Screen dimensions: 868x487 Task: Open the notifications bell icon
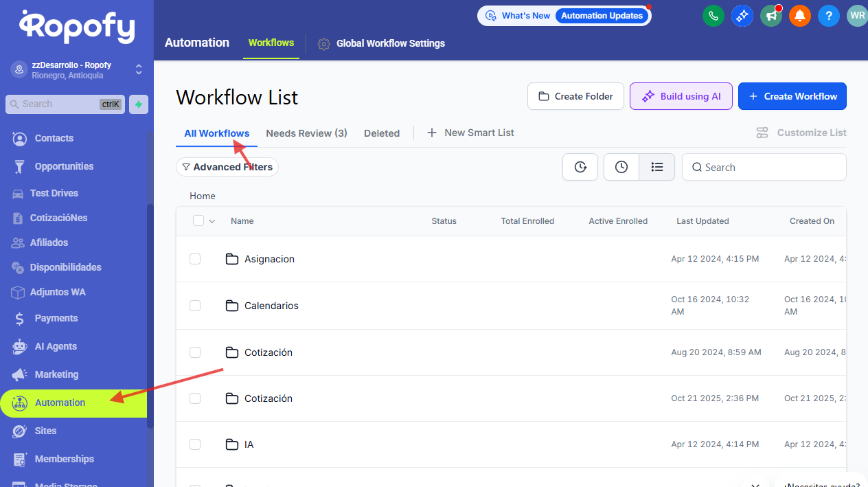[799, 16]
